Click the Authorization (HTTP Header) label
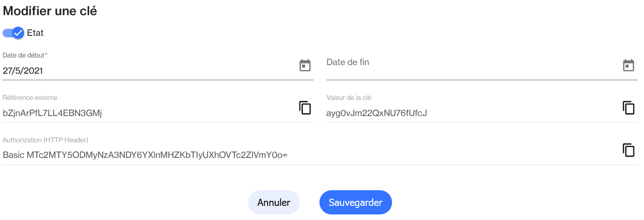Screen dimensions: 644x220 click(45, 140)
